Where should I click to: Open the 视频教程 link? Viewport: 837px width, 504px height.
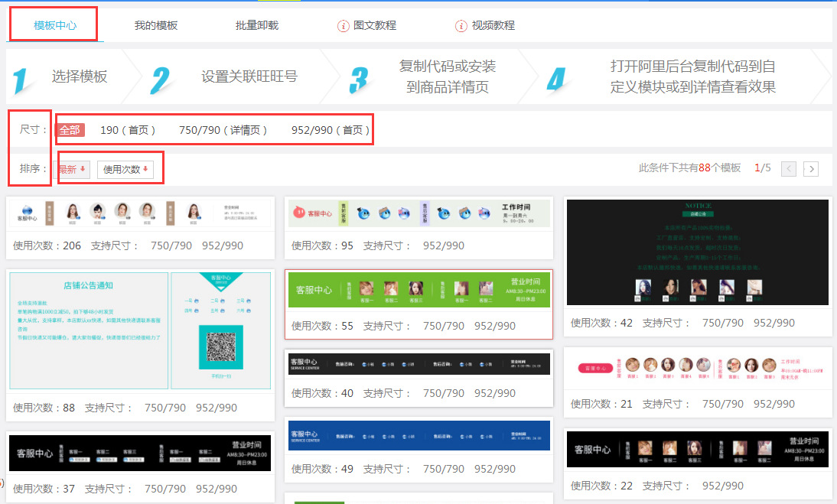tap(493, 25)
